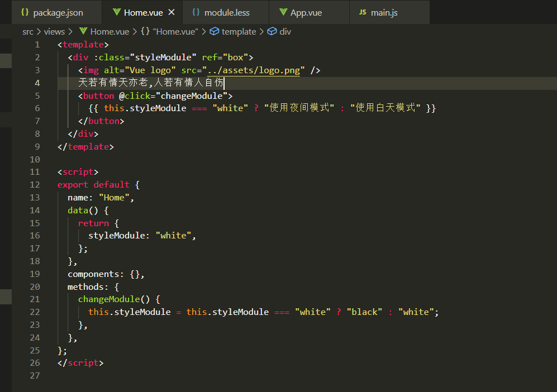Open the views breadcrumb segment
This screenshot has height=392, width=557.
tap(54, 32)
